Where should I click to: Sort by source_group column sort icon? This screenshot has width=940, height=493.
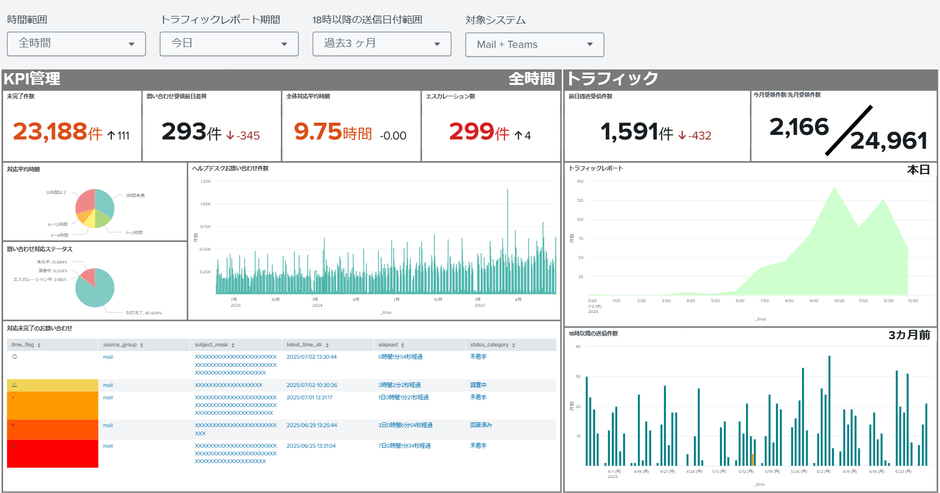[x=143, y=345]
